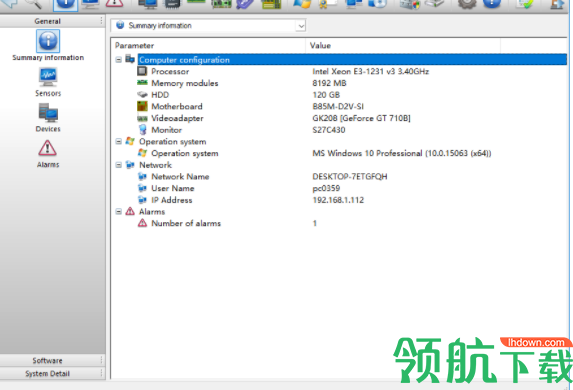Screen dimensions: 573x390
Task: Click the B85M-D2V-SI value
Action: pyautogui.click(x=338, y=106)
